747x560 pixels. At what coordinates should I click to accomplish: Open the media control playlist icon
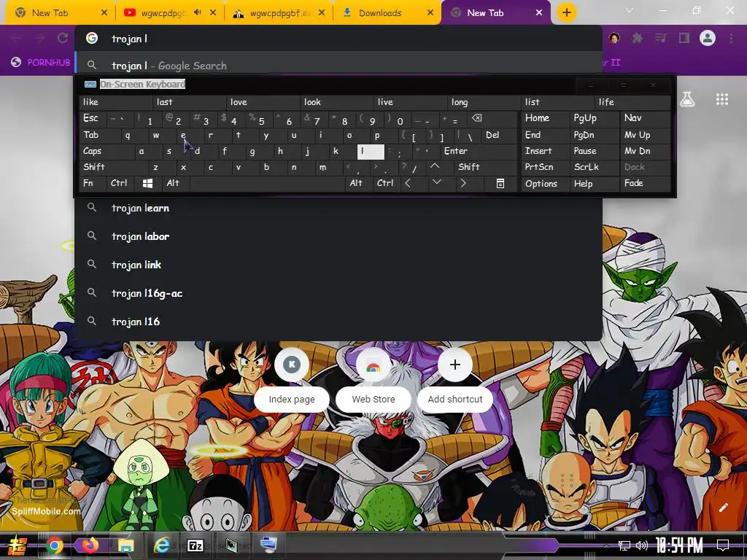(x=660, y=38)
